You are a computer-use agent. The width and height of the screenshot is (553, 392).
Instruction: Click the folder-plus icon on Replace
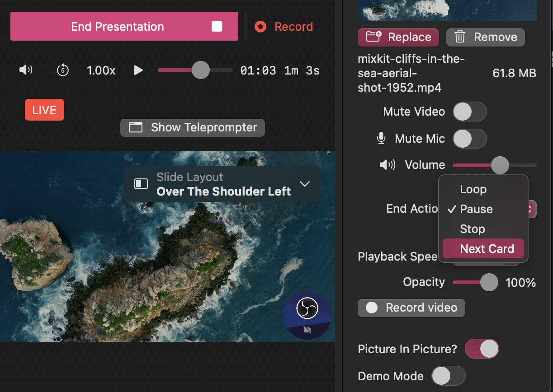click(373, 37)
